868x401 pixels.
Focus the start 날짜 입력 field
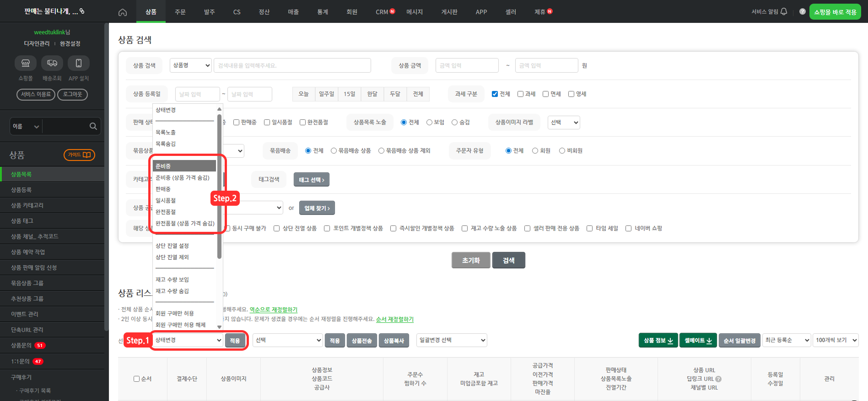198,94
